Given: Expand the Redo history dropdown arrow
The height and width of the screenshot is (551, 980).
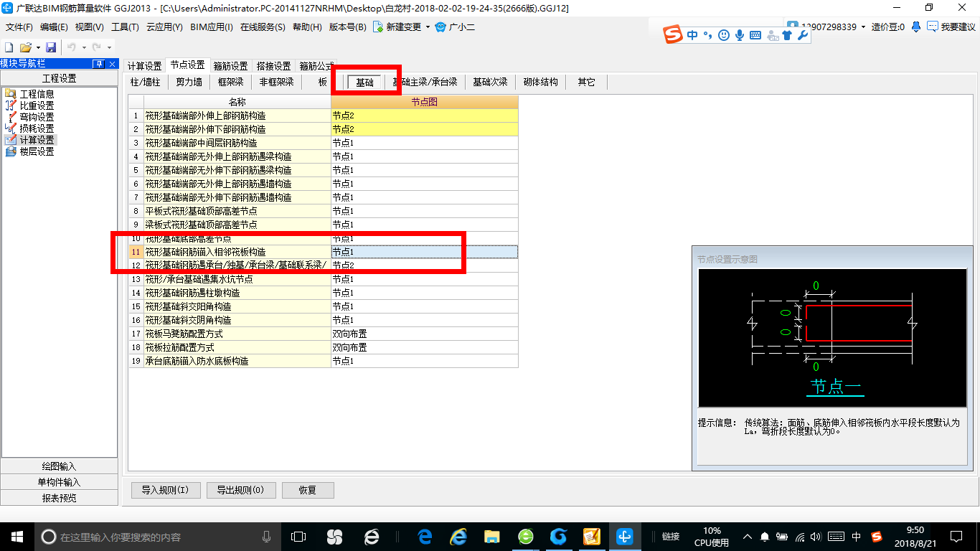Looking at the screenshot, I should coord(109,48).
